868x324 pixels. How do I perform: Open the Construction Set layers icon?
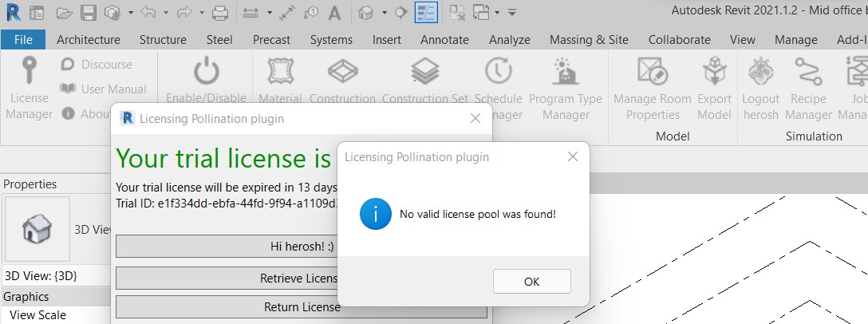pyautogui.click(x=425, y=72)
